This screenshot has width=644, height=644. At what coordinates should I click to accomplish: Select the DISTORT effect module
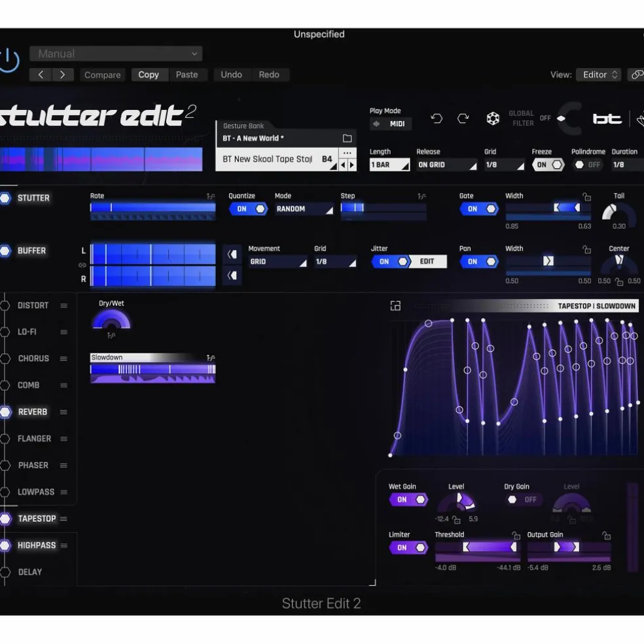(x=33, y=306)
